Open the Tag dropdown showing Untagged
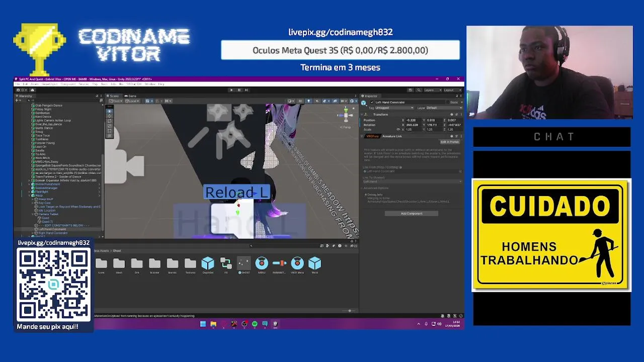 point(394,108)
